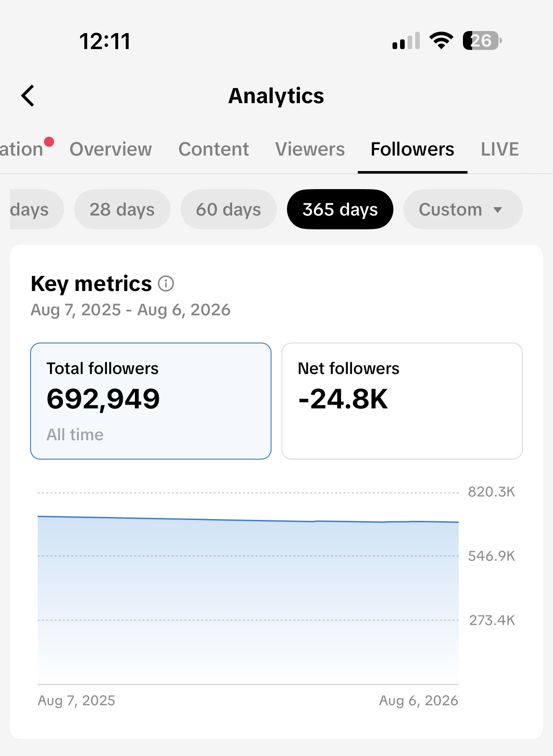
Task: Open the Key metrics info icon
Action: tap(166, 284)
